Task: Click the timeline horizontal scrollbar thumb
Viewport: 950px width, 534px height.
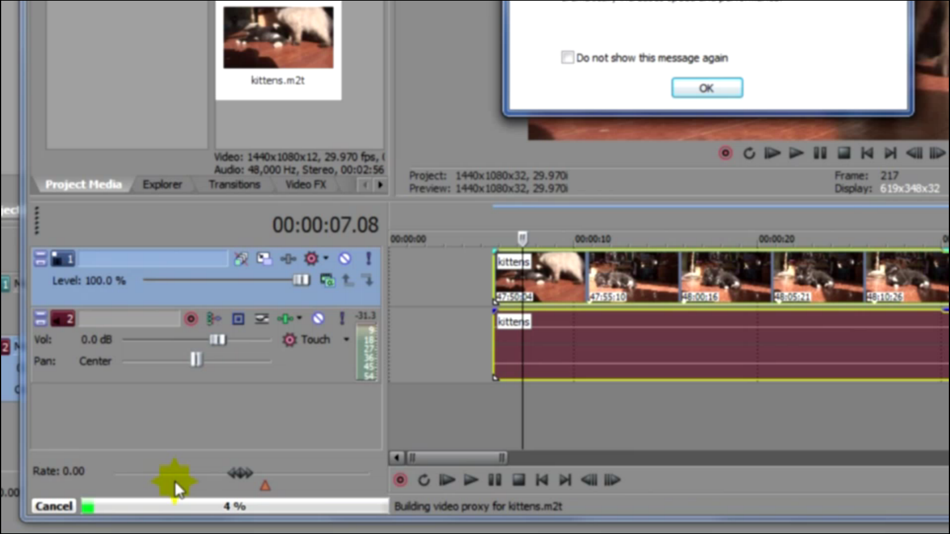Action: coord(457,458)
